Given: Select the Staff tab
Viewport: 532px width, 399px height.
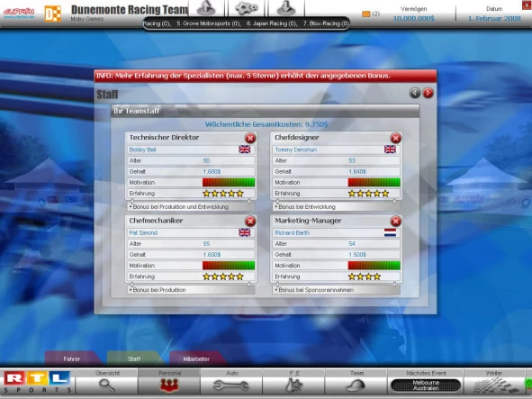Looking at the screenshot, I should point(134,359).
